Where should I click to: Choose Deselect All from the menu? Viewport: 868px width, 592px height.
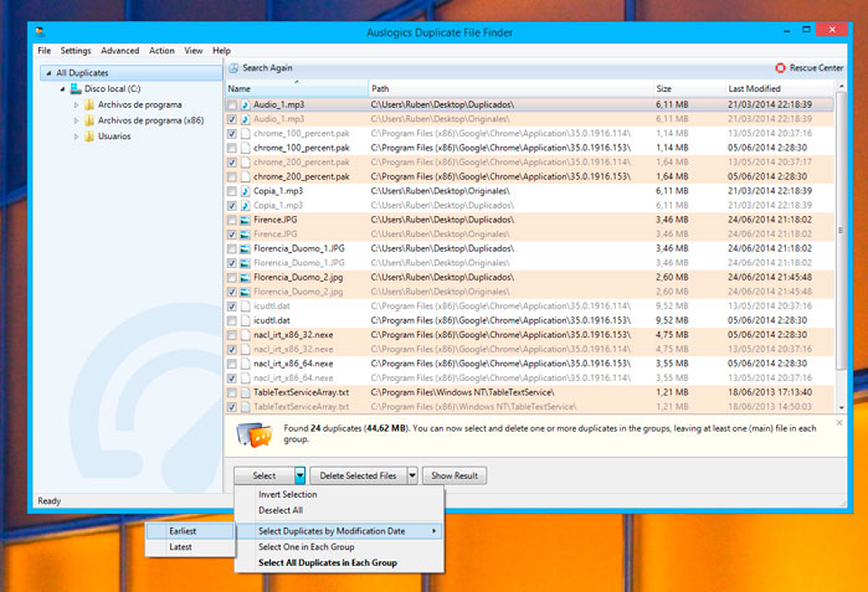click(339, 510)
